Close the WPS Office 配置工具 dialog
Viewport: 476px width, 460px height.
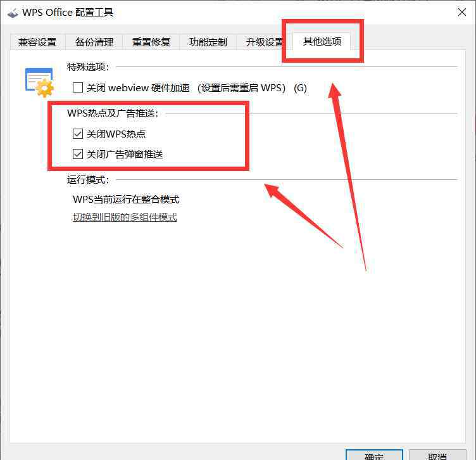click(x=461, y=12)
